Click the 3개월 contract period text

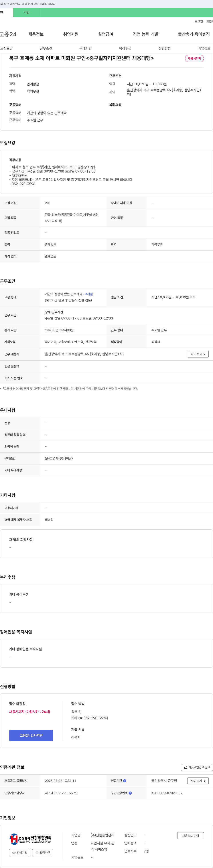(89, 294)
